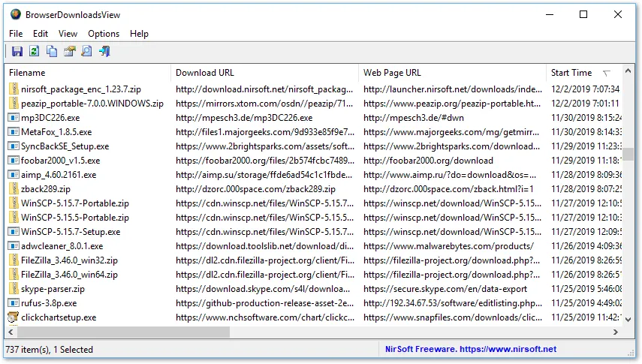
Task: Open the Help menu
Action: tap(139, 34)
